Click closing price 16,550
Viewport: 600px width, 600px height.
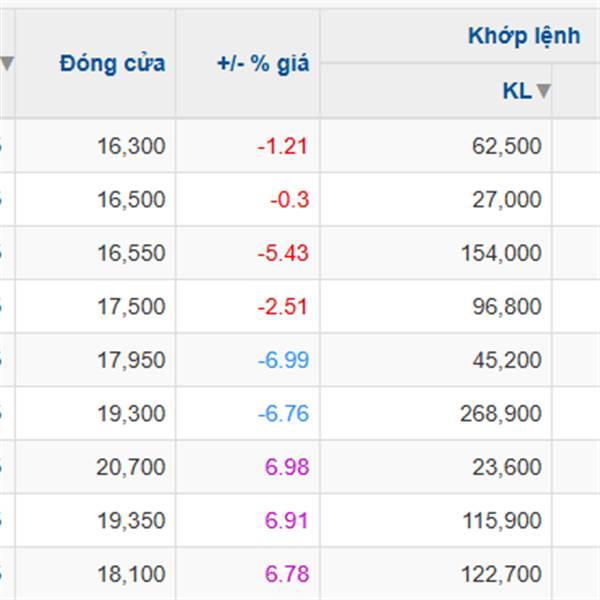[131, 253]
